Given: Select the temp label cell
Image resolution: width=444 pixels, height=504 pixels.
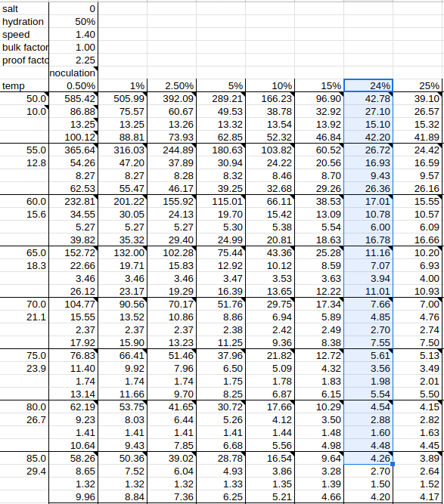Looking at the screenshot, I should pos(24,86).
